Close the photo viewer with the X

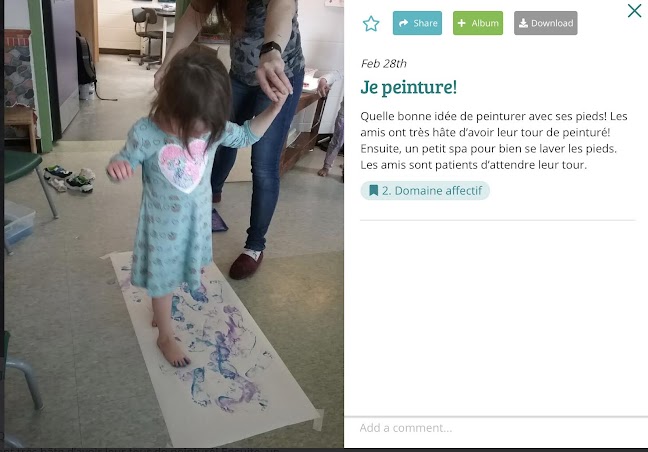coord(634,11)
